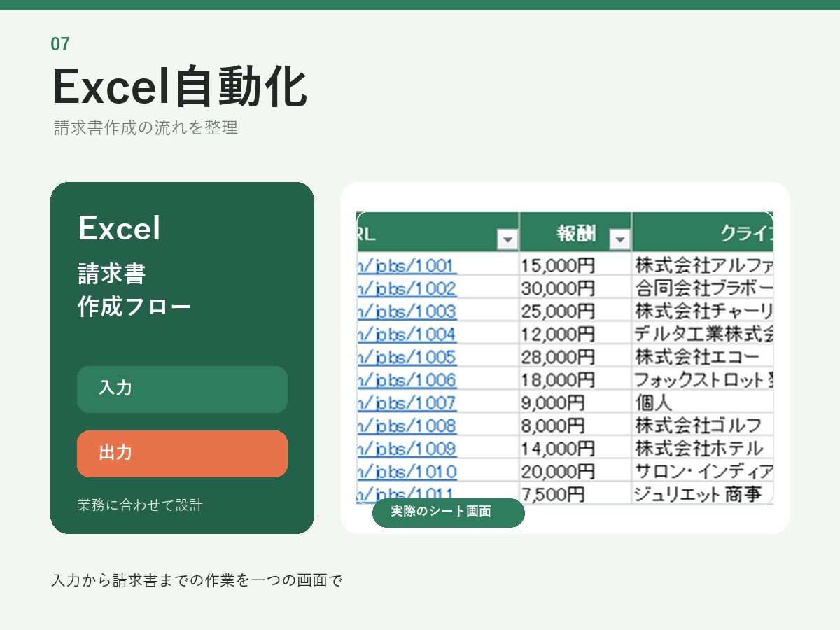Image resolution: width=840 pixels, height=630 pixels.
Task: Open the jobs/1002 link
Action: (x=407, y=288)
